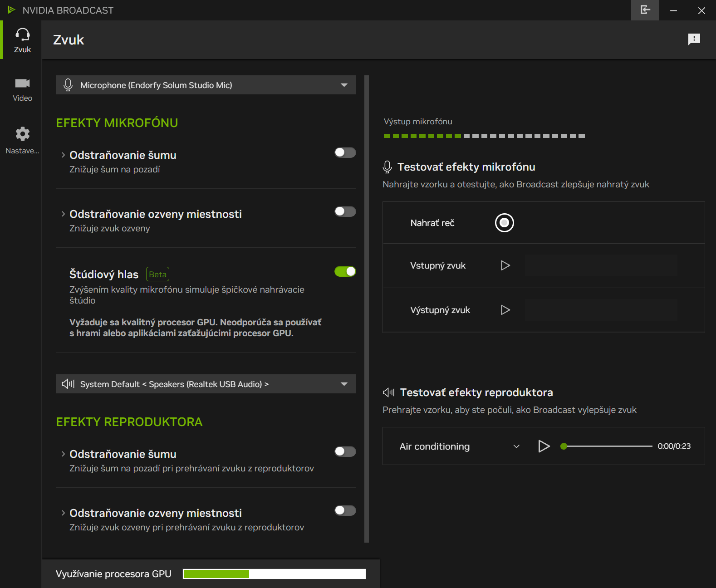
Task: Play the Vstupný zvuk recording
Action: pyautogui.click(x=505, y=265)
